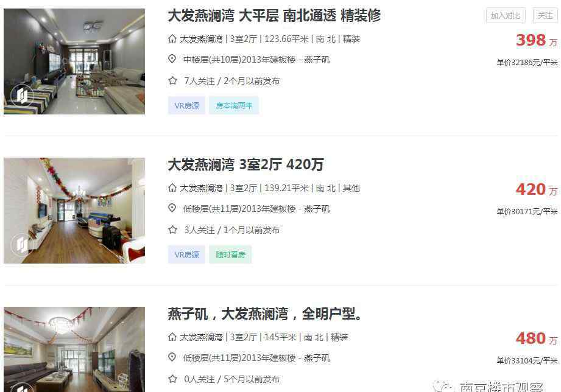Screen dimensions: 561x392
Task: Click the house icon in the 123.66平米 listing
Action: [x=172, y=38]
